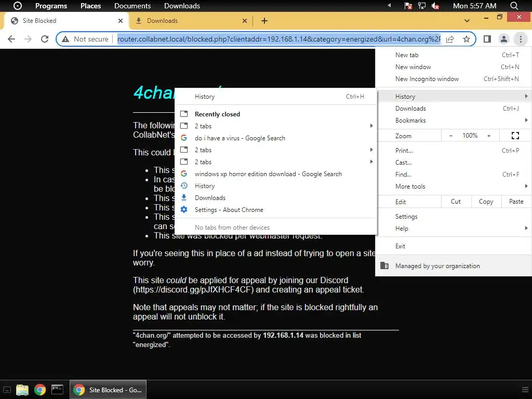532x399 pixels.
Task: Open the system logo menu in the top panel
Action: 17,6
